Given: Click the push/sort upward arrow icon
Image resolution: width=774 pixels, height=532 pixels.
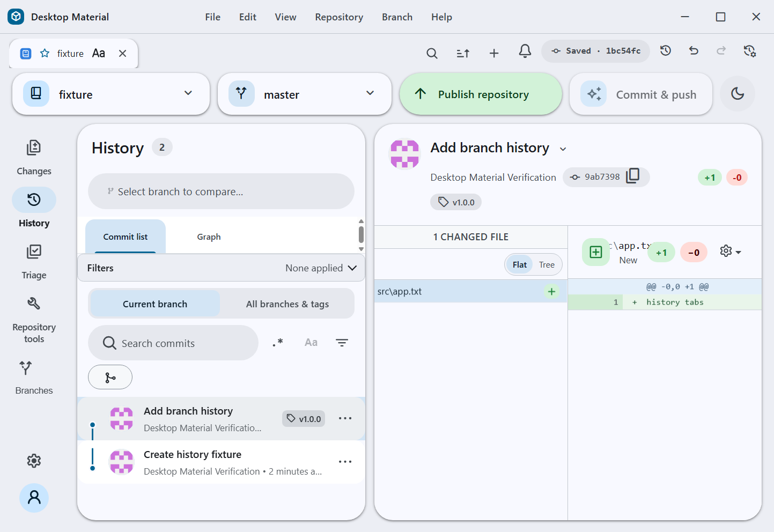Looking at the screenshot, I should (x=463, y=53).
